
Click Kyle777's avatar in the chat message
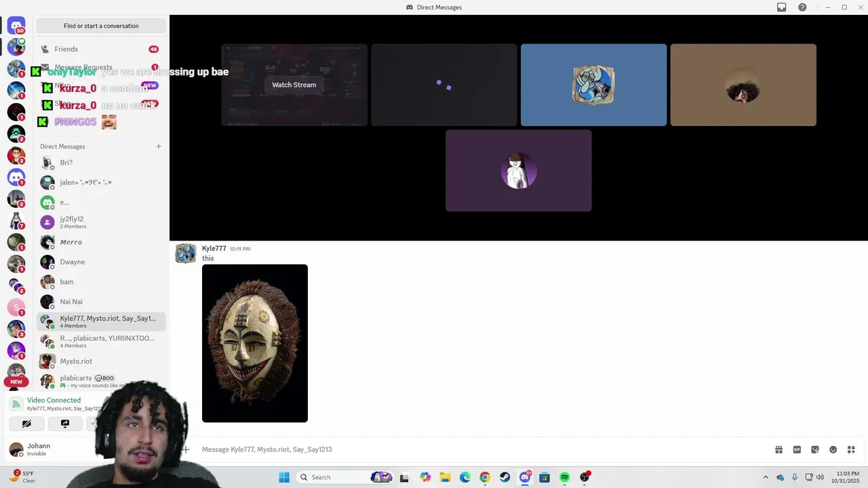[186, 253]
